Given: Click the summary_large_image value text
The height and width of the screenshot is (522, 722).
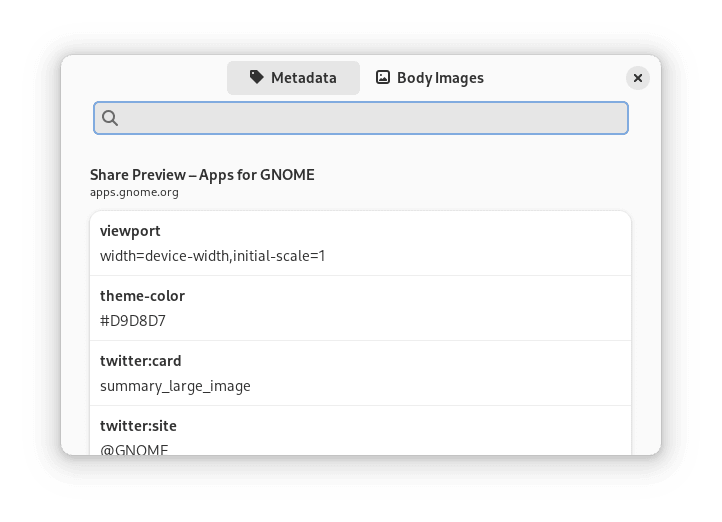Looking at the screenshot, I should pyautogui.click(x=175, y=386).
